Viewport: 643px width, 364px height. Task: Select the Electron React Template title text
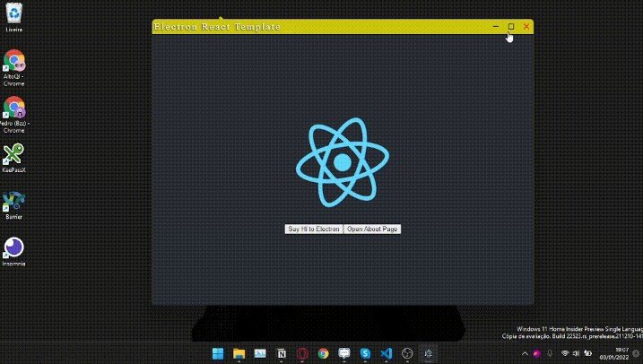point(217,27)
